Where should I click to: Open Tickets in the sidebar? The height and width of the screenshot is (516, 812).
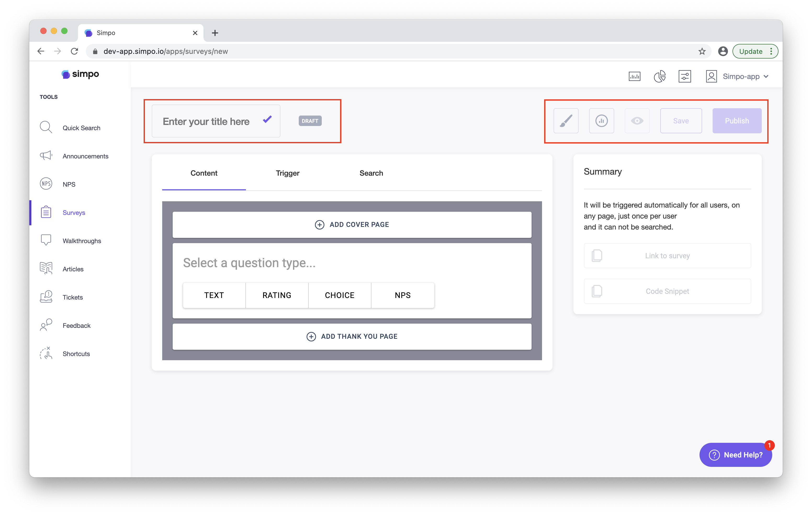coord(72,297)
